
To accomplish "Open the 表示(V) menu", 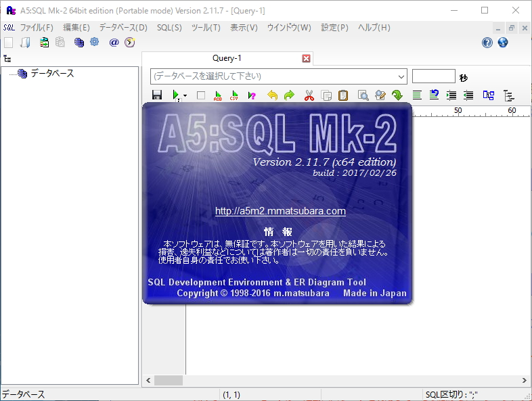I will (x=244, y=28).
